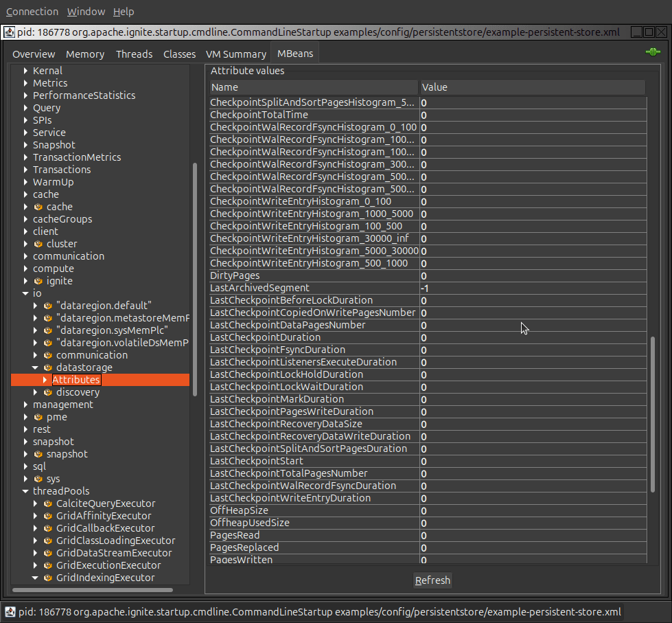The width and height of the screenshot is (672, 623).
Task: Click the Refresh button
Action: point(433,580)
